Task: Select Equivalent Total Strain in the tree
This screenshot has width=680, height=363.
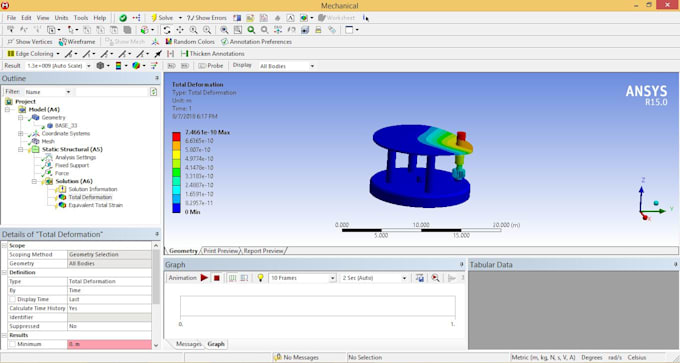Action: tap(95, 205)
